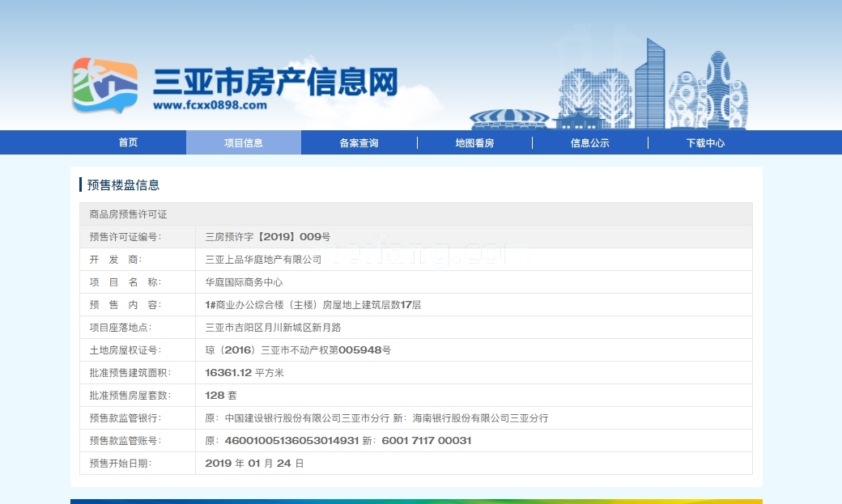Screen dimensions: 842x504
Task: Click the 预售款监管银行 label
Action: tap(125, 418)
